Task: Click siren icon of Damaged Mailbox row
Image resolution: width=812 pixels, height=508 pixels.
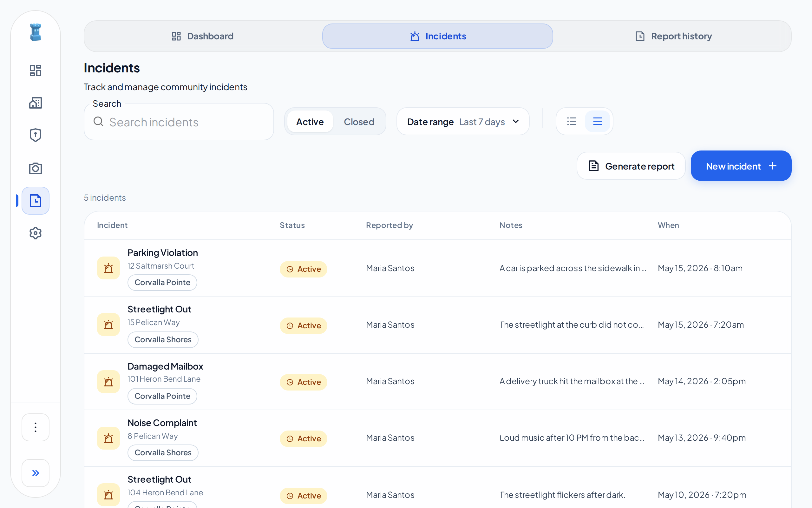Action: click(x=108, y=382)
